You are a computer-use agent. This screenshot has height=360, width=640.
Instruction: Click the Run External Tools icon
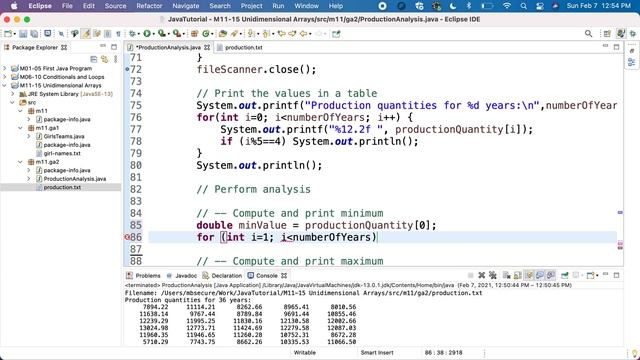[177, 34]
